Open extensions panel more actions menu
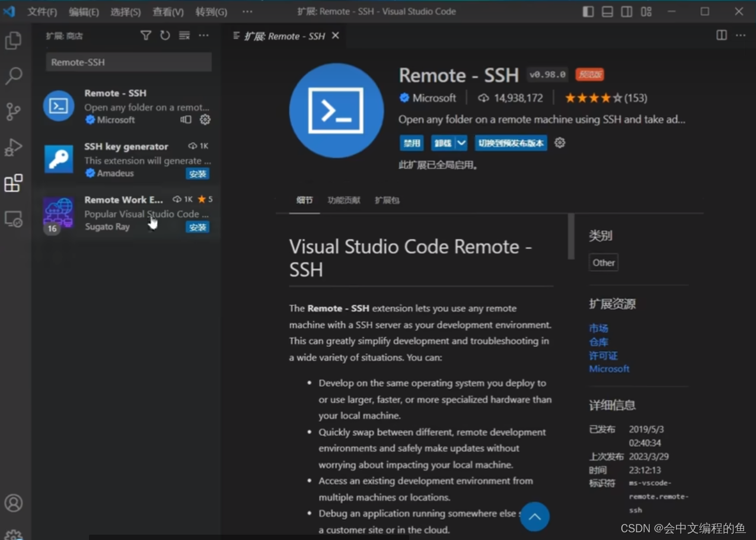756x540 pixels. [203, 36]
